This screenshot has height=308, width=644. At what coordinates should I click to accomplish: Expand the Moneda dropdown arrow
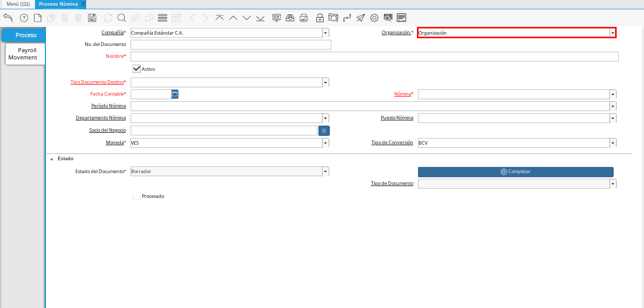point(326,143)
